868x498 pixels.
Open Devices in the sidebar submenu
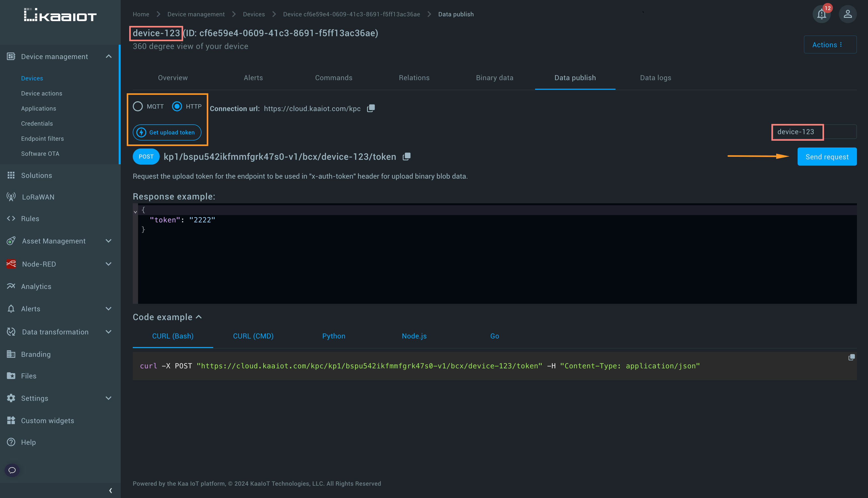(x=32, y=78)
